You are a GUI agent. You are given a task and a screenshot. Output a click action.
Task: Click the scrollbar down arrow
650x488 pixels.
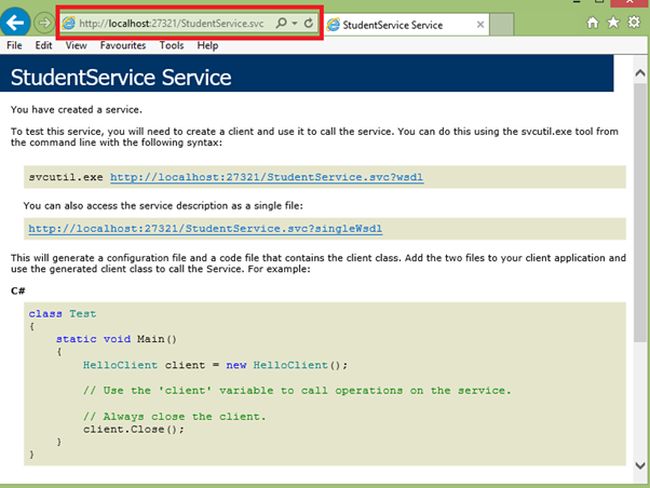tap(640, 466)
